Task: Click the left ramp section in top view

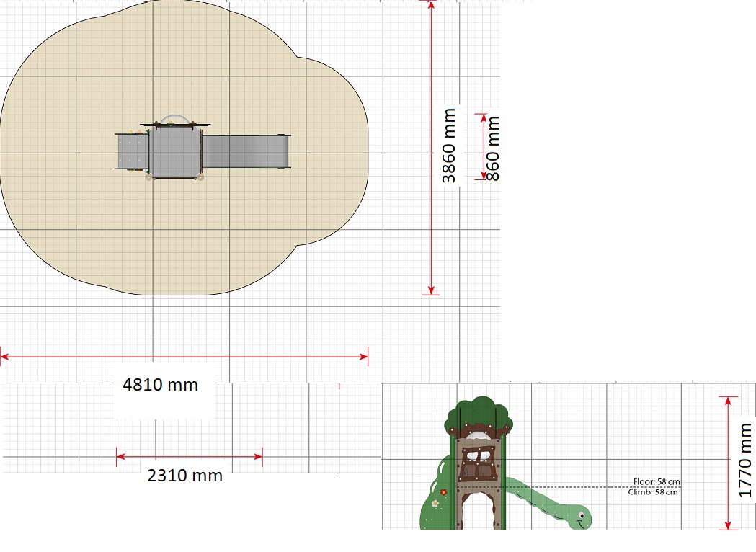Action: [x=133, y=151]
